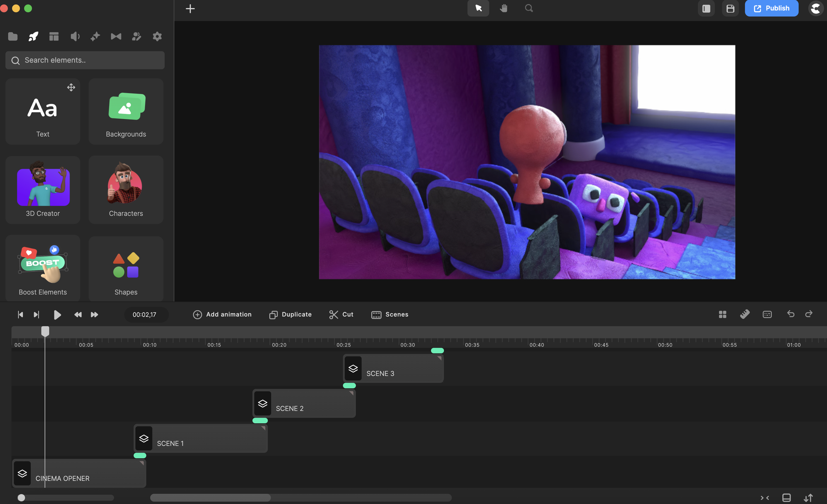Expand SCENE 1 clip corner arrow

tap(263, 428)
